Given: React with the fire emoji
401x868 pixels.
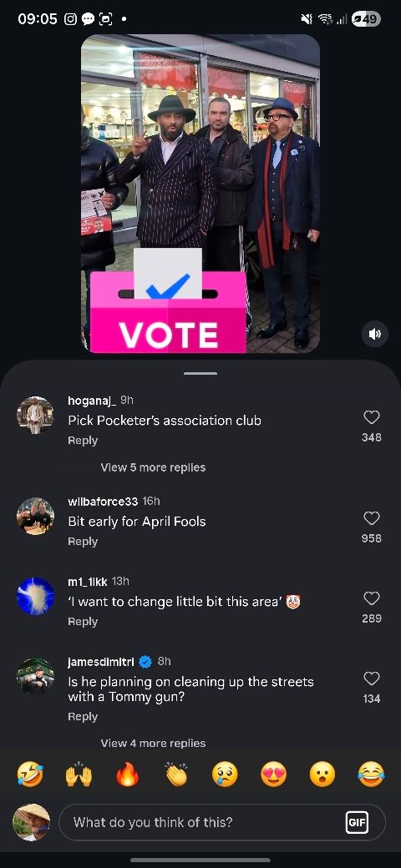Looking at the screenshot, I should 128,775.
